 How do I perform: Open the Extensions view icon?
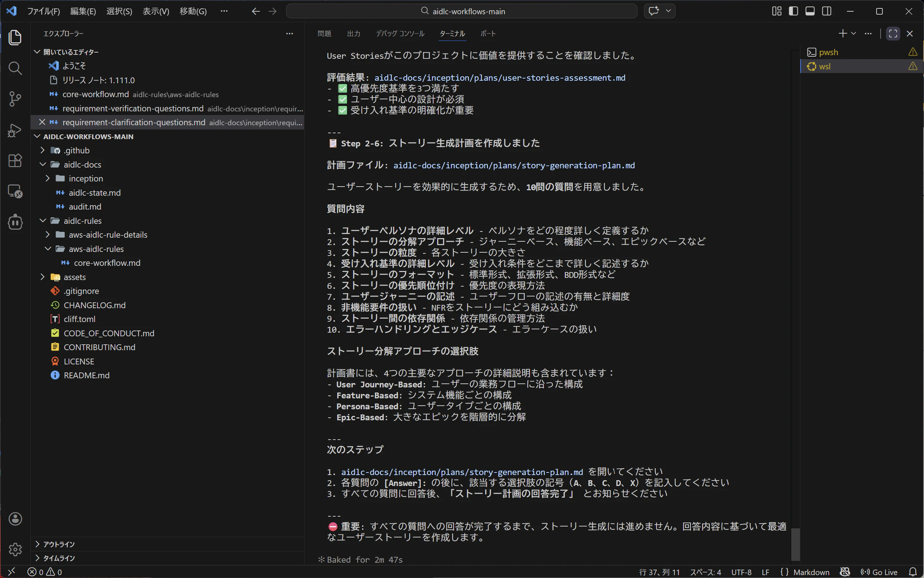[x=15, y=161]
